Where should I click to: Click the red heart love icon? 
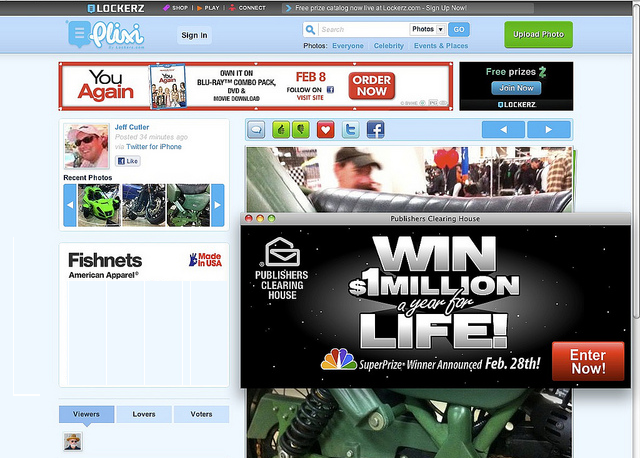325,129
